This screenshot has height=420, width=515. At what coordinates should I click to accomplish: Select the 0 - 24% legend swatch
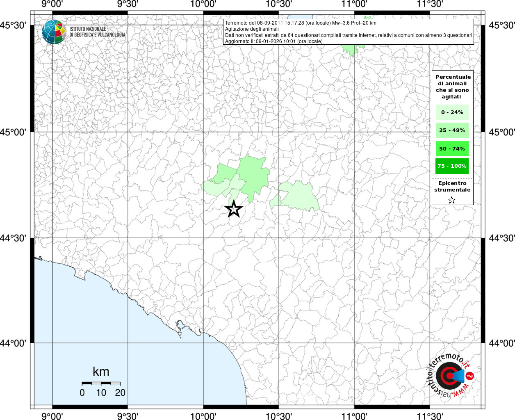452,112
